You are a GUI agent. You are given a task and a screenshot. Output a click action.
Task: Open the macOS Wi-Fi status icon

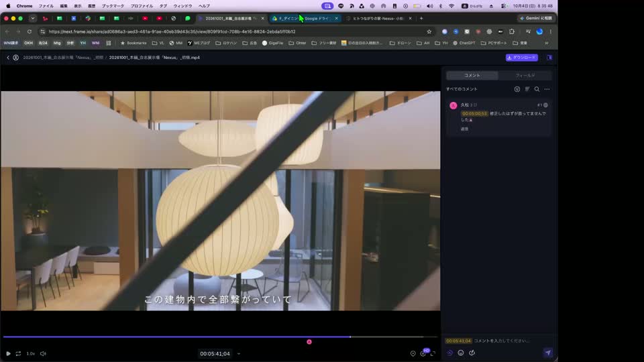coord(451,6)
